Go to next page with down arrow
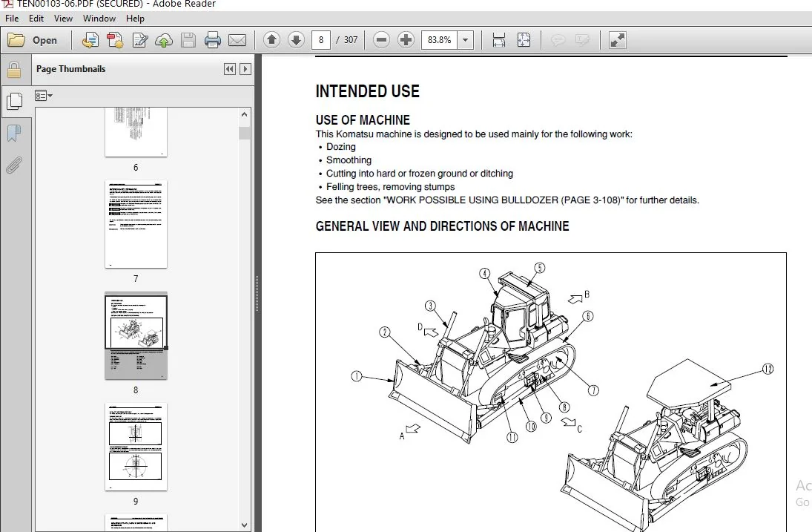This screenshot has height=532, width=812. click(296, 40)
